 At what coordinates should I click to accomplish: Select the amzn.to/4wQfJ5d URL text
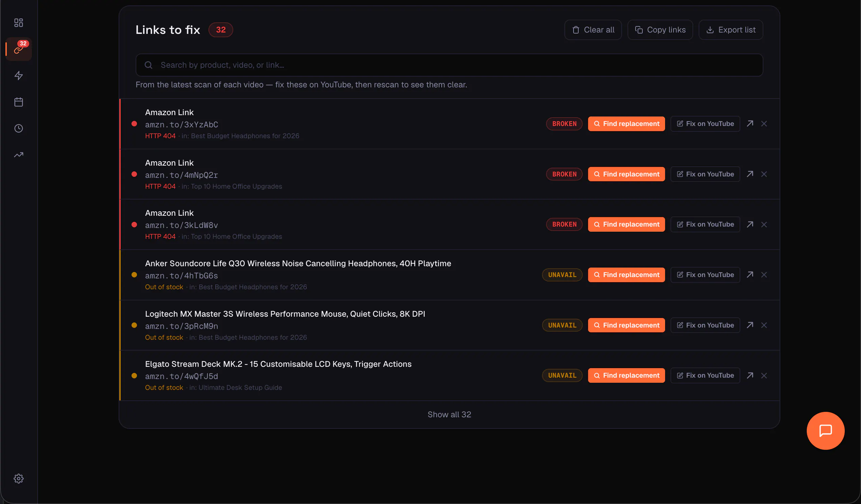point(181,376)
